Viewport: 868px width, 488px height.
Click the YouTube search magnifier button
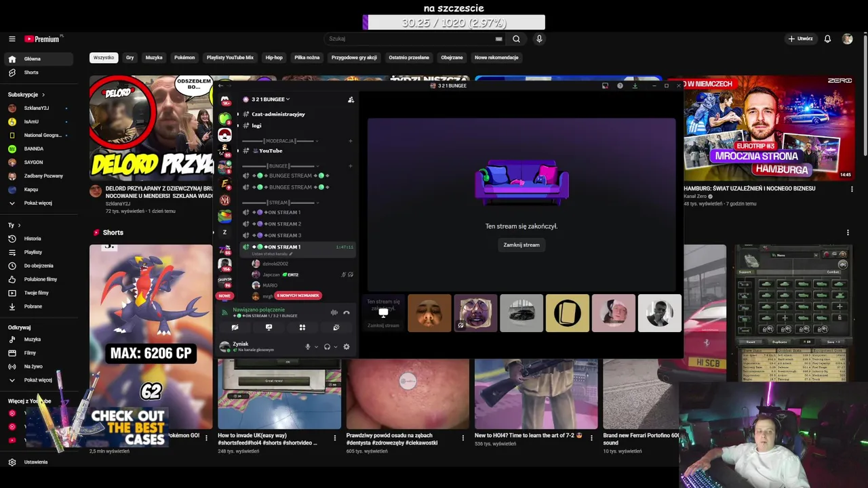[516, 39]
